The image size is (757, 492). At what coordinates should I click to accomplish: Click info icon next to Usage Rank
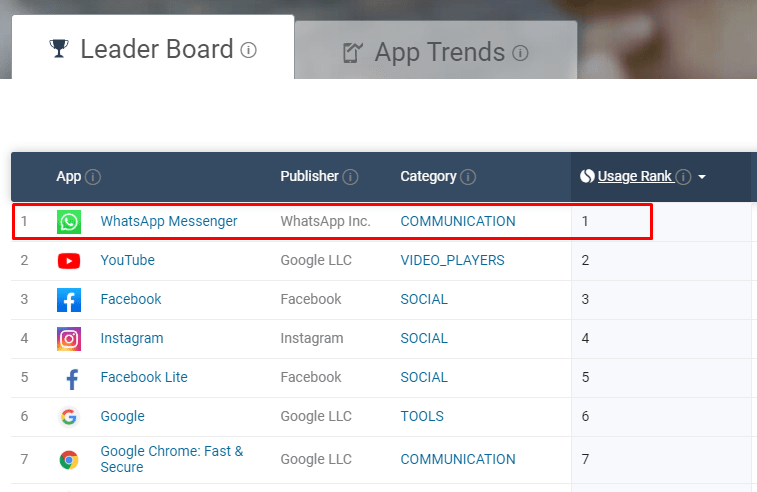[683, 177]
